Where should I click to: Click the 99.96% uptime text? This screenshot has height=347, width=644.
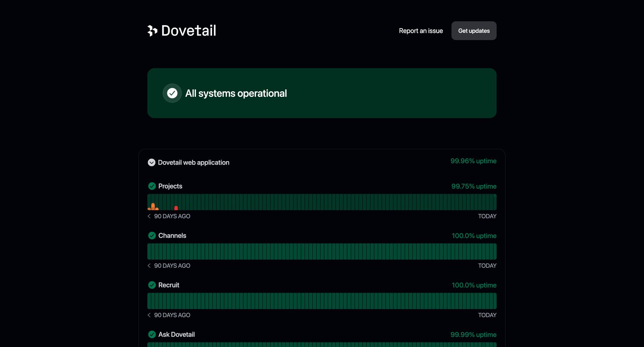tap(474, 161)
